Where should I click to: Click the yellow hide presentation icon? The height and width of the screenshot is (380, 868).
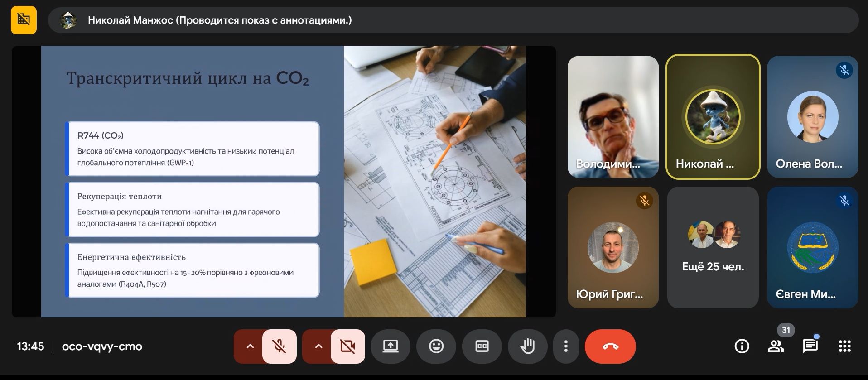click(24, 20)
